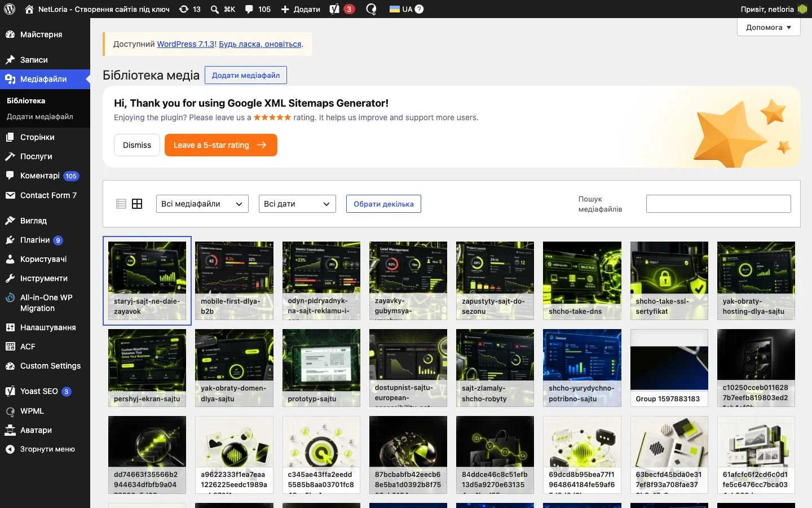Click the Обрати декілька button
812x508 pixels.
click(383, 204)
